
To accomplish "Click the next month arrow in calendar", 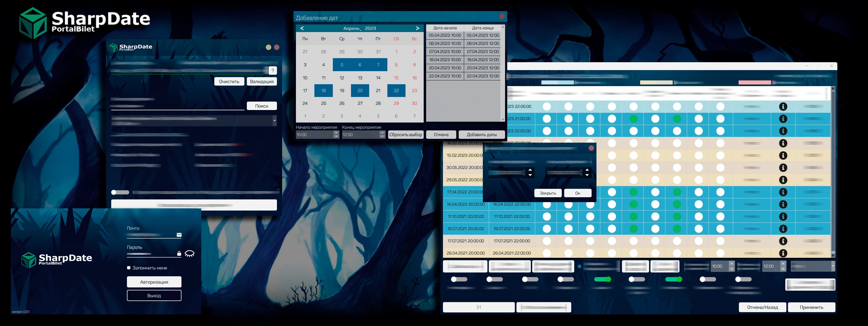I will pyautogui.click(x=417, y=28).
